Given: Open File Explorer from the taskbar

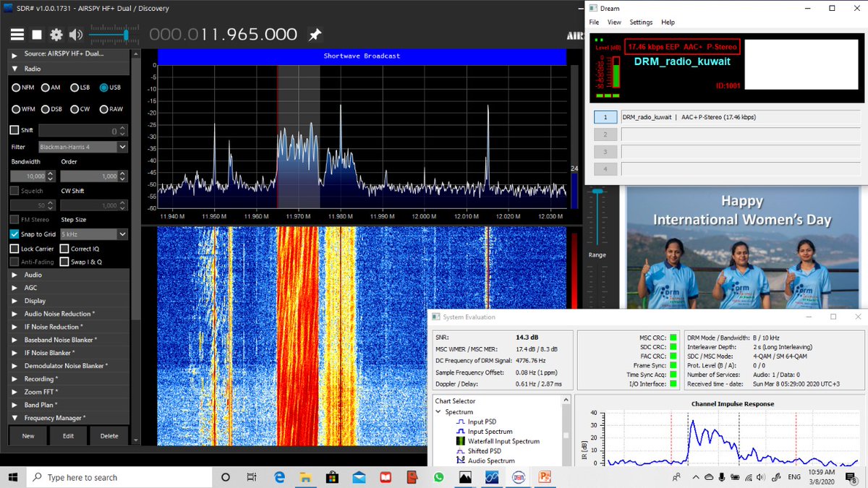Looking at the screenshot, I should coord(306,477).
